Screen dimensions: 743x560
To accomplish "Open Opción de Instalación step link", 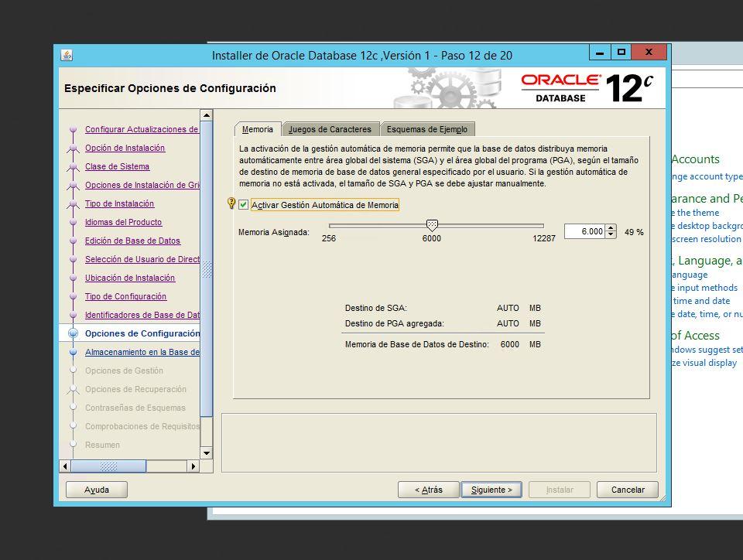I will (125, 148).
